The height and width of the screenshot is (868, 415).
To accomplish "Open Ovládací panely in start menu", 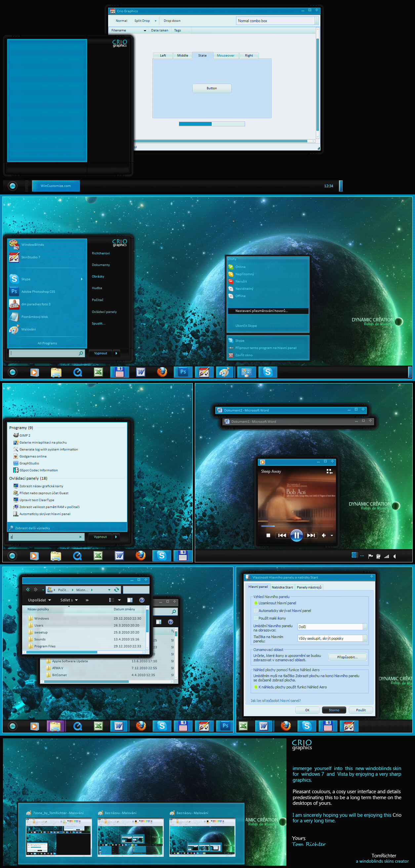I will [104, 312].
